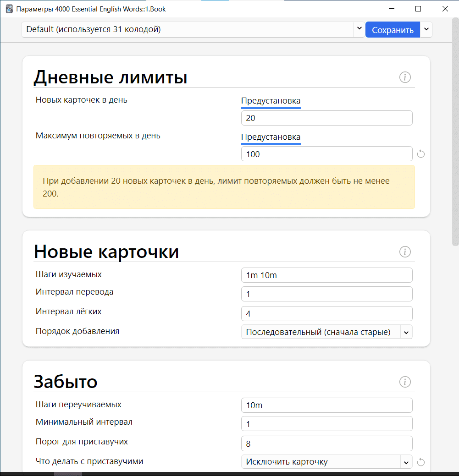Reset the Что делать с приставучими option
The height and width of the screenshot is (476, 459).
(421, 462)
